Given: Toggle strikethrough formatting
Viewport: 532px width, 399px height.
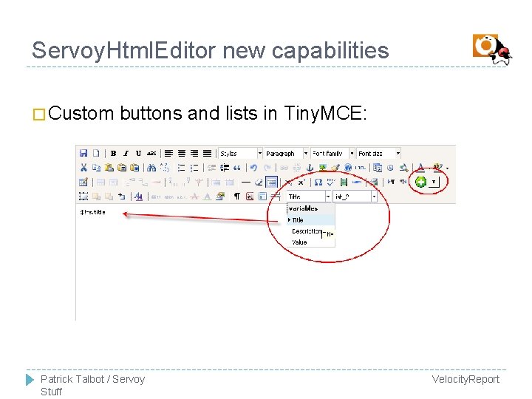Looking at the screenshot, I should coord(151,154).
